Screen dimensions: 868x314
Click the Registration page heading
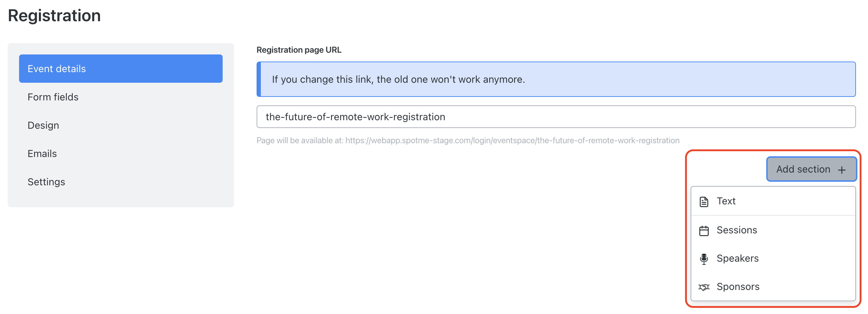54,16
